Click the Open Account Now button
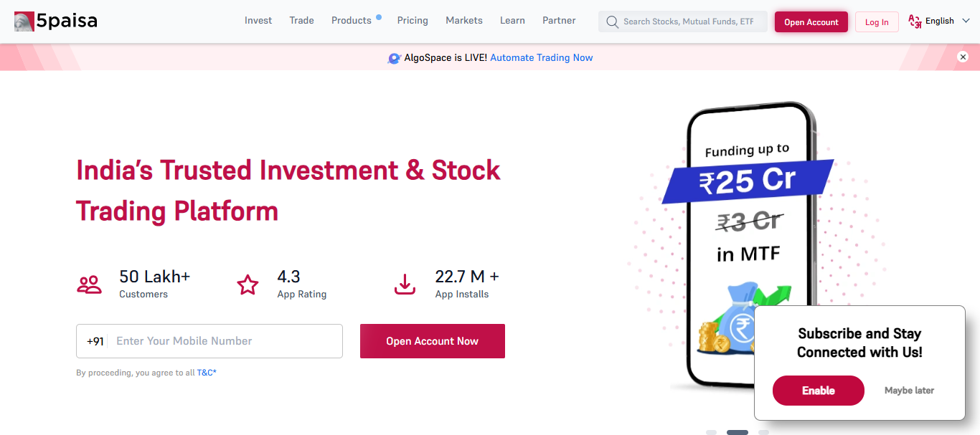The image size is (980, 435). pos(433,341)
